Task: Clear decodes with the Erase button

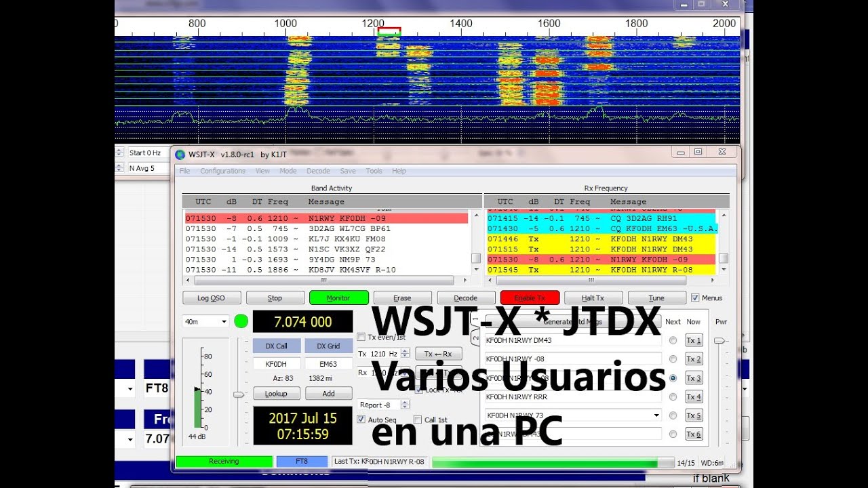Action: 402,298
